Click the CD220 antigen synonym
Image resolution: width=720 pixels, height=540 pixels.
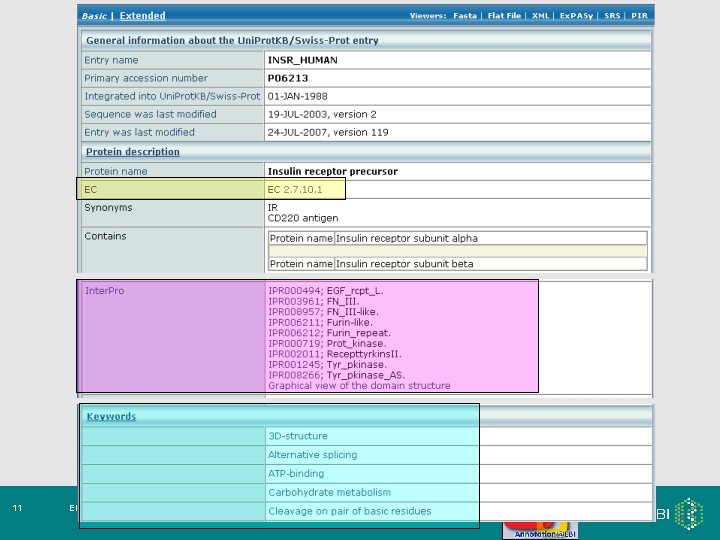[303, 218]
